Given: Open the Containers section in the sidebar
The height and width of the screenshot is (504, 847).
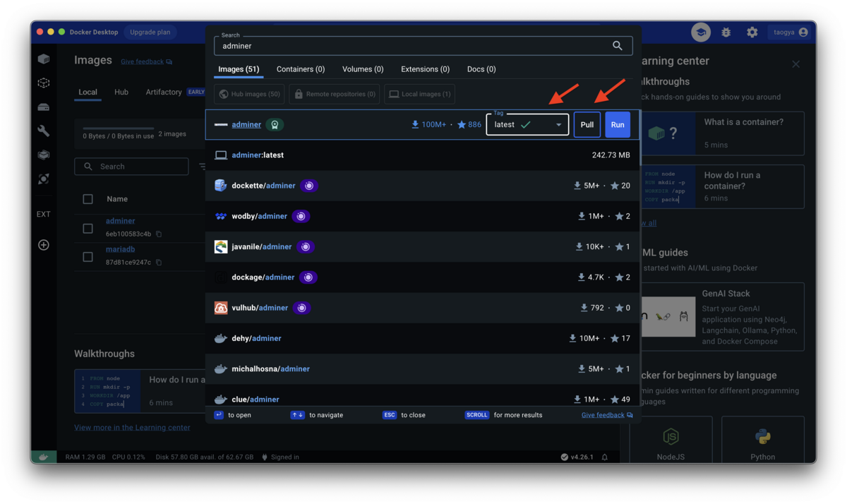Looking at the screenshot, I should point(43,59).
